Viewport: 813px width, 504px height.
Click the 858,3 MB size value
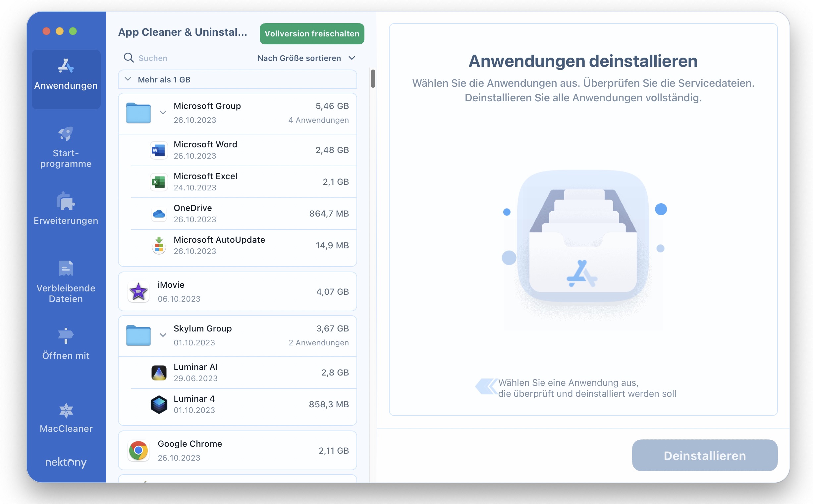(x=329, y=404)
